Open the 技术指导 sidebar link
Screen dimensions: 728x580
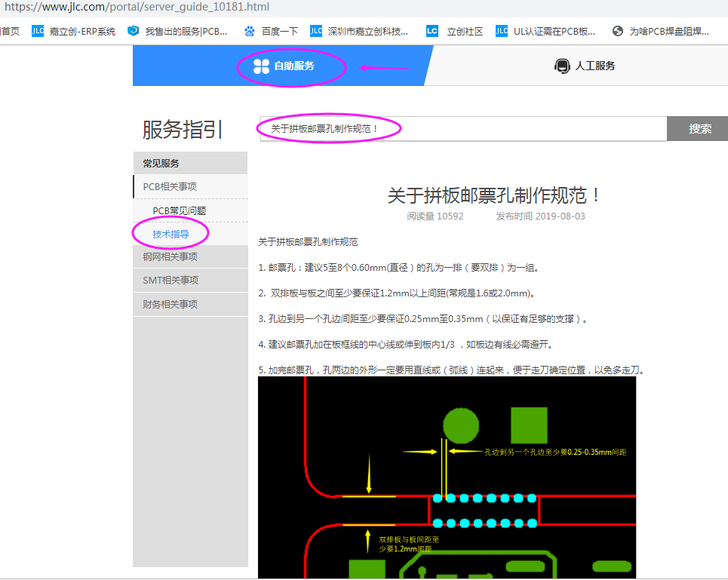coord(170,235)
